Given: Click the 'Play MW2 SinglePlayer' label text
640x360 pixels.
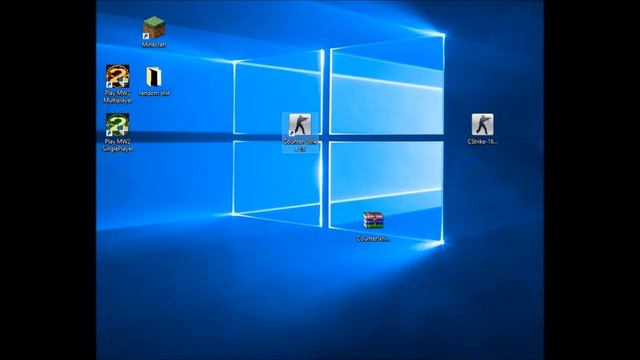Looking at the screenshot, I should 118,145.
